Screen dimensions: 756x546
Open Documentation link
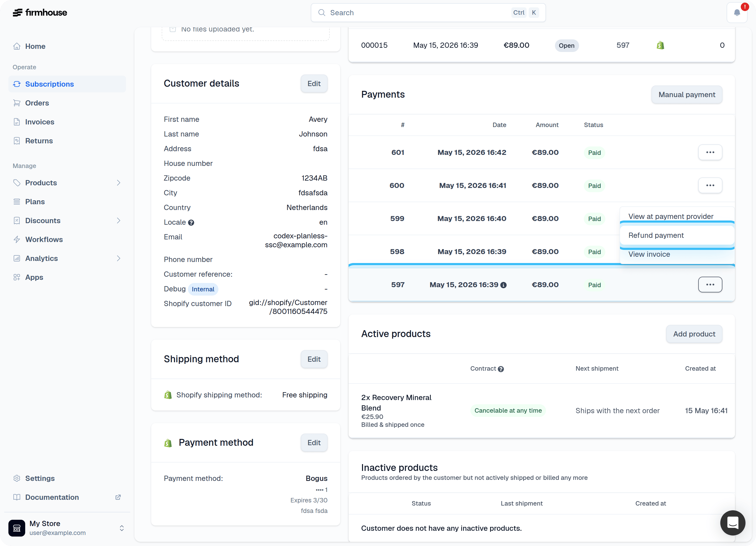67,497
